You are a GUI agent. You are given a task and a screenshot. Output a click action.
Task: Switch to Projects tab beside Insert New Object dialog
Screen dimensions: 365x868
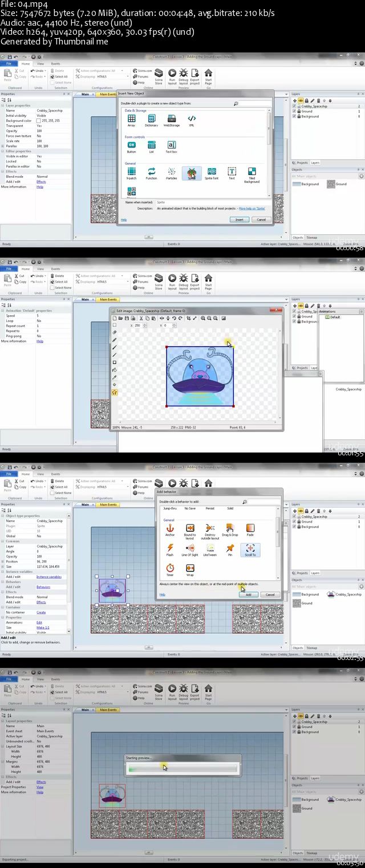coord(301,162)
